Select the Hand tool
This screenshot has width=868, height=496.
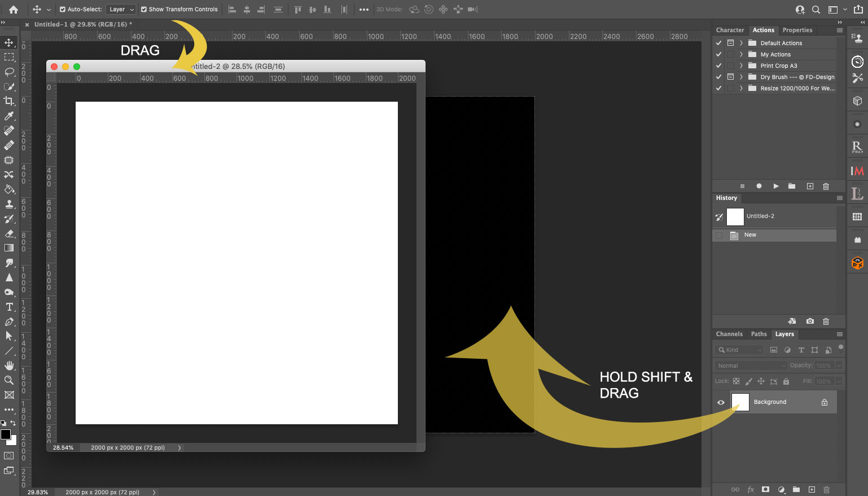9,366
